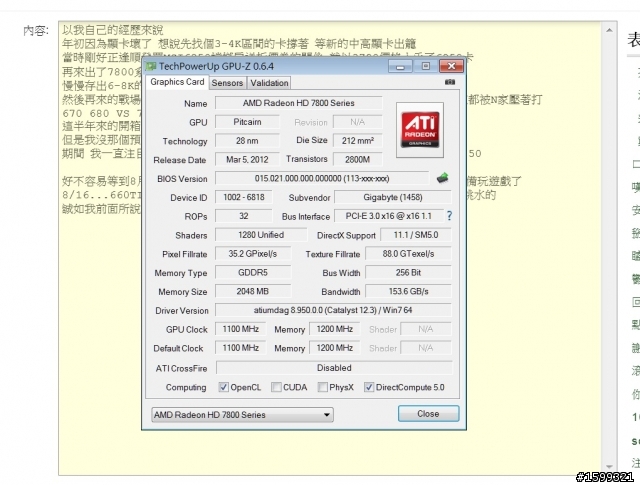This screenshot has height=485, width=640.
Task: Click the Subvendor field Gigabyte (1458)
Action: click(x=393, y=197)
